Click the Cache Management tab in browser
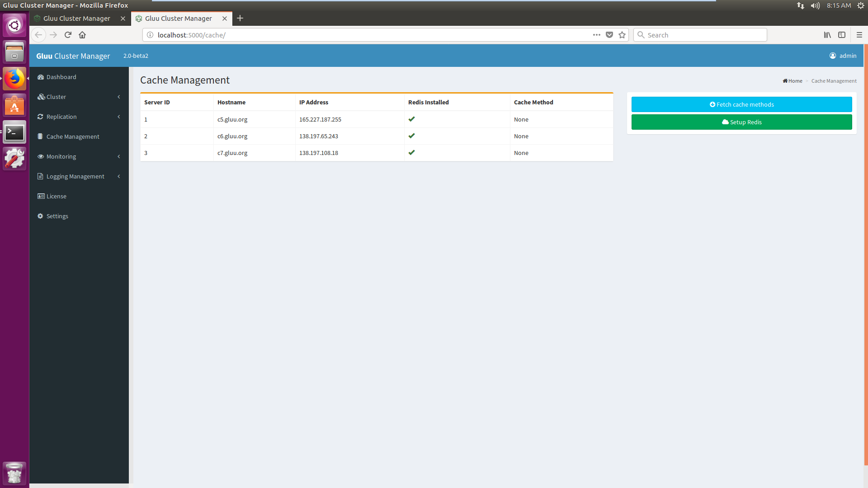Screen dimensions: 868x488 click(x=178, y=18)
